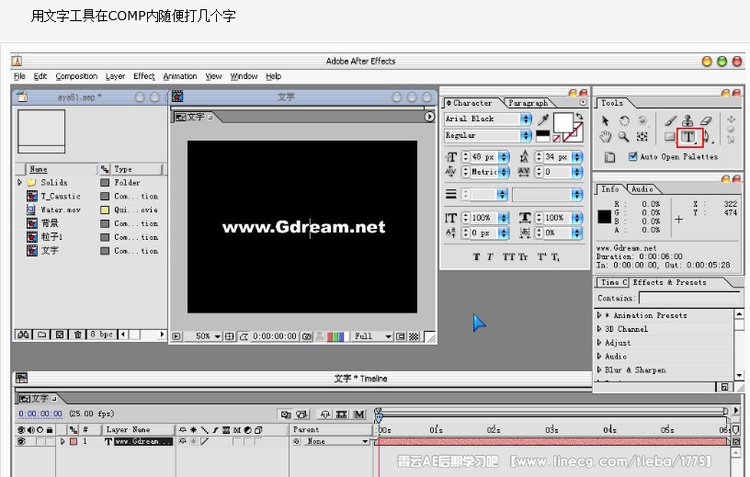The height and width of the screenshot is (477, 750).
Task: Toggle Hide Shy Layers button in Timeline
Action: click(325, 414)
